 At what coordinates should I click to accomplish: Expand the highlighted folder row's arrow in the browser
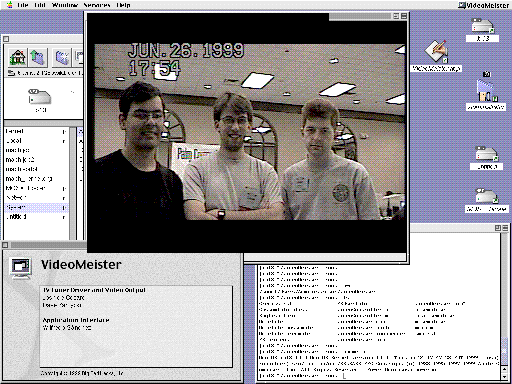point(64,208)
